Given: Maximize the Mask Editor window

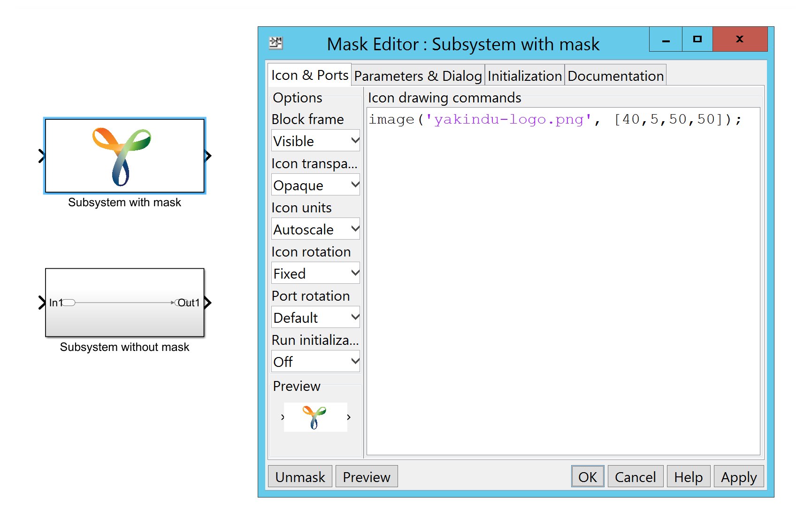Looking at the screenshot, I should 697,39.
